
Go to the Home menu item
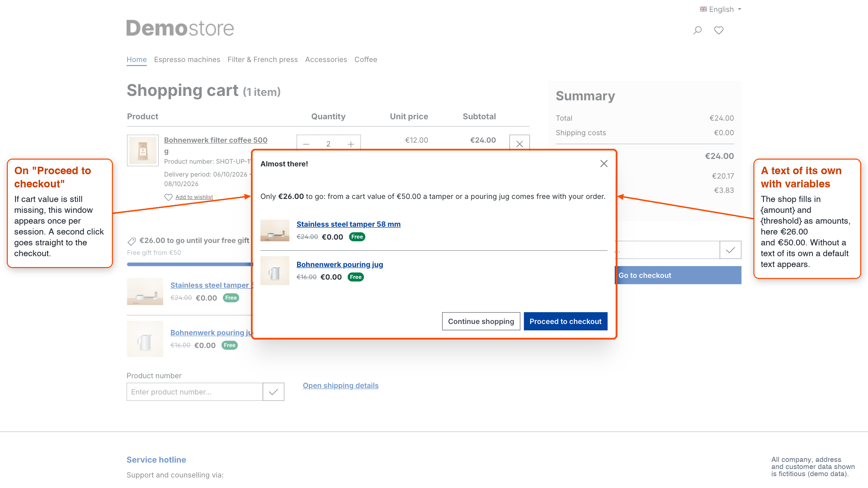click(137, 59)
